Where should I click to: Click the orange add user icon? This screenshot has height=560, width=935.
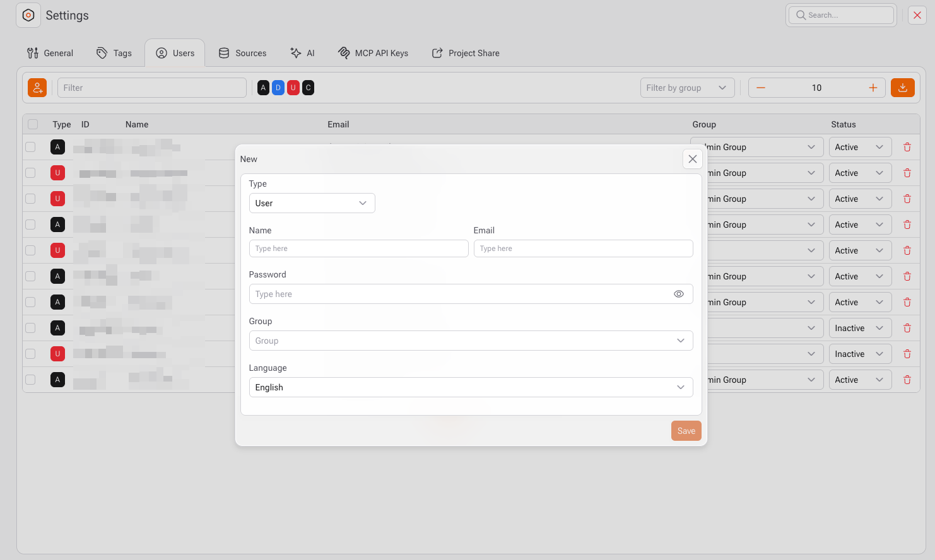point(37,88)
